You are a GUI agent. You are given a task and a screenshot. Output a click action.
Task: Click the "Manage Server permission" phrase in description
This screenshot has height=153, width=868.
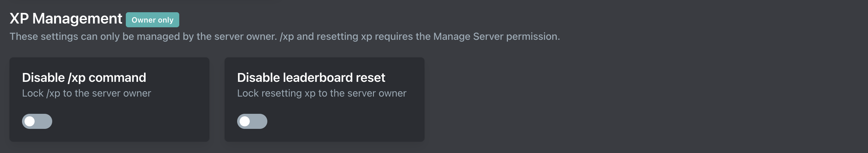click(x=496, y=36)
